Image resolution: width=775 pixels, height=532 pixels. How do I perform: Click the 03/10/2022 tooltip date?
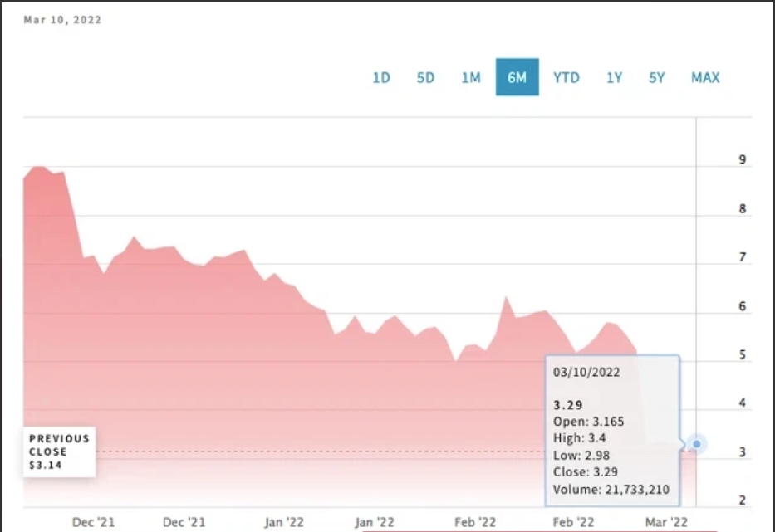click(x=586, y=373)
